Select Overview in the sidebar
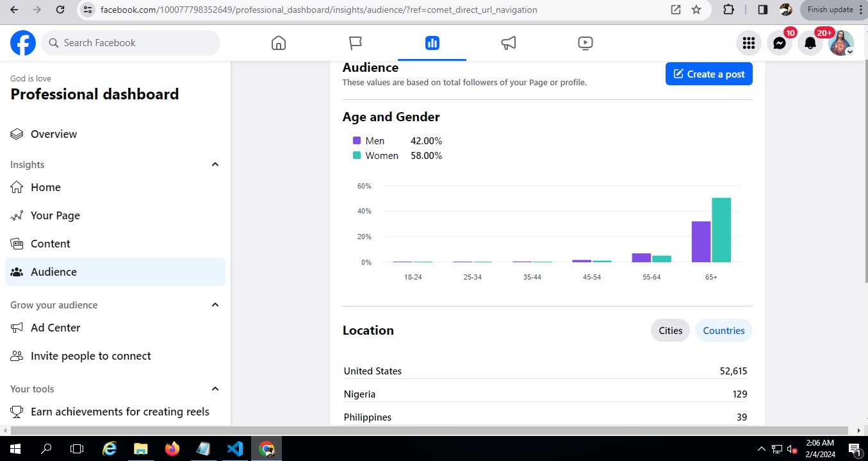 click(54, 134)
